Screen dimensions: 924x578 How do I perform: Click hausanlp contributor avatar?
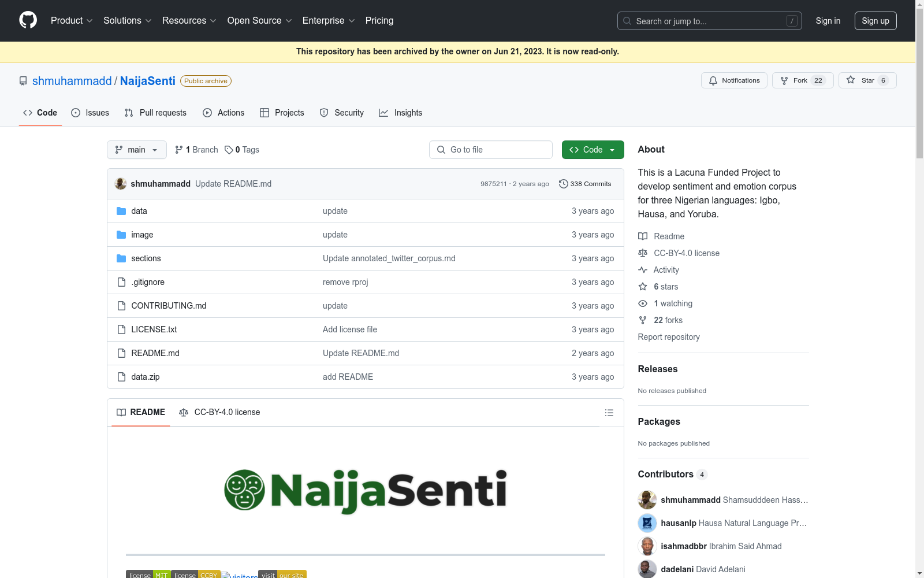click(647, 523)
